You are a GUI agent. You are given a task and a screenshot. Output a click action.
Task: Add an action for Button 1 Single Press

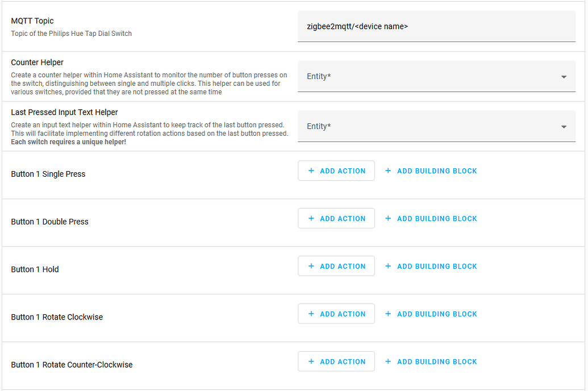tap(336, 170)
